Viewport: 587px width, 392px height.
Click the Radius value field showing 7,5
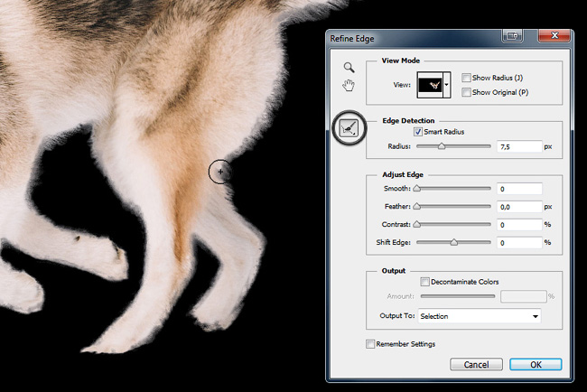(519, 146)
